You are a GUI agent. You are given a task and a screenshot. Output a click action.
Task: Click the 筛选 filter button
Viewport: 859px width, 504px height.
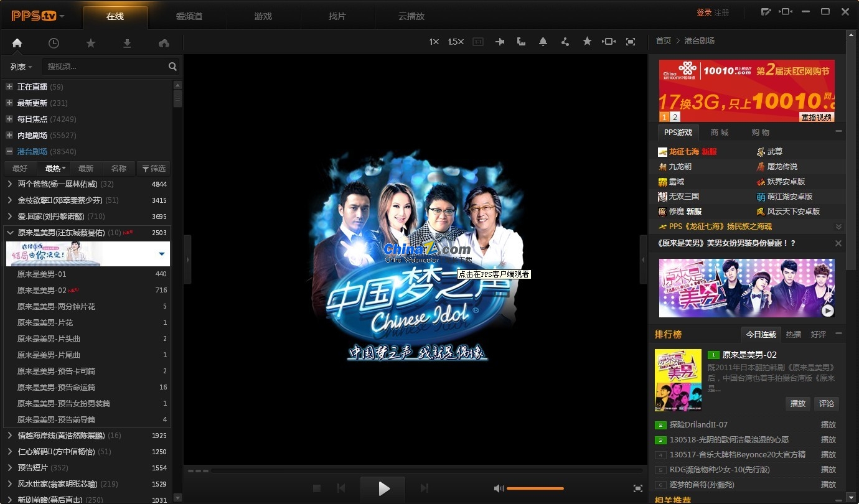(x=153, y=168)
